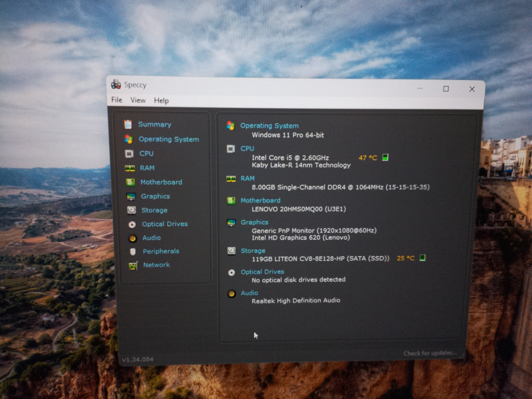
Task: Click the 25 °C storage temperature value
Action: point(406,258)
